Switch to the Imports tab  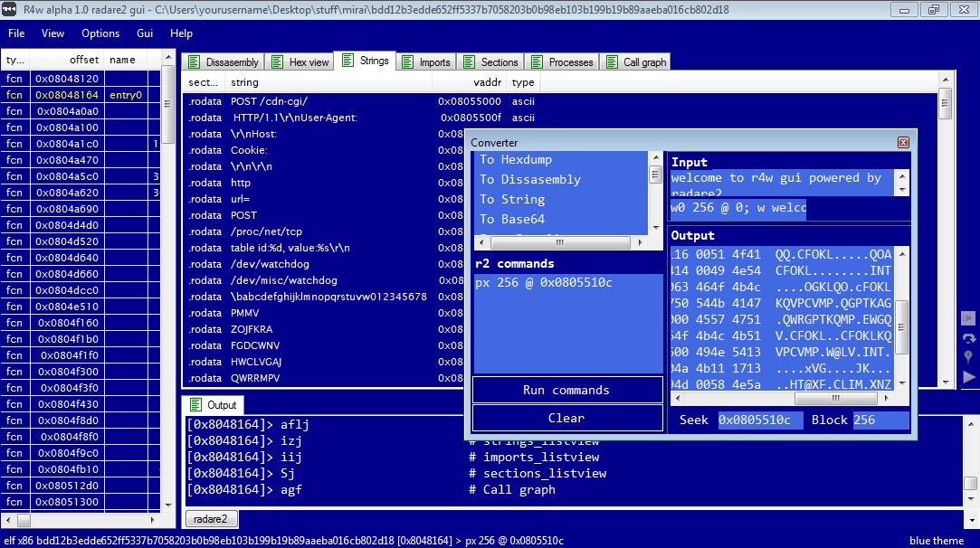tap(426, 61)
